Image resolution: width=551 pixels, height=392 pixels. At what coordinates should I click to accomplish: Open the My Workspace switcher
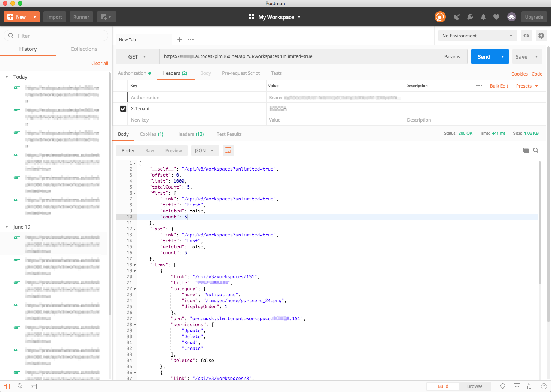tap(275, 17)
